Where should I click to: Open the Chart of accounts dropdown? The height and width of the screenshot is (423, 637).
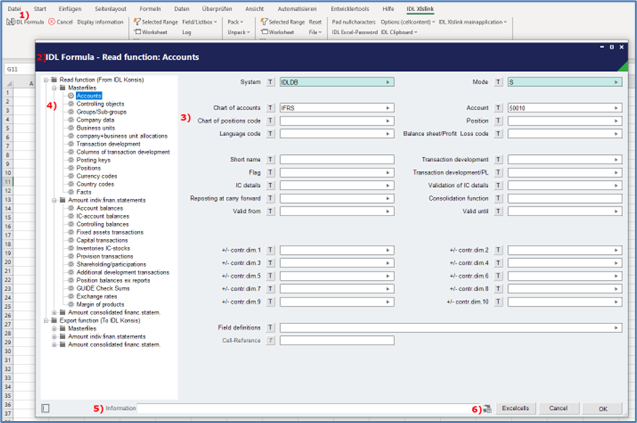(388, 108)
